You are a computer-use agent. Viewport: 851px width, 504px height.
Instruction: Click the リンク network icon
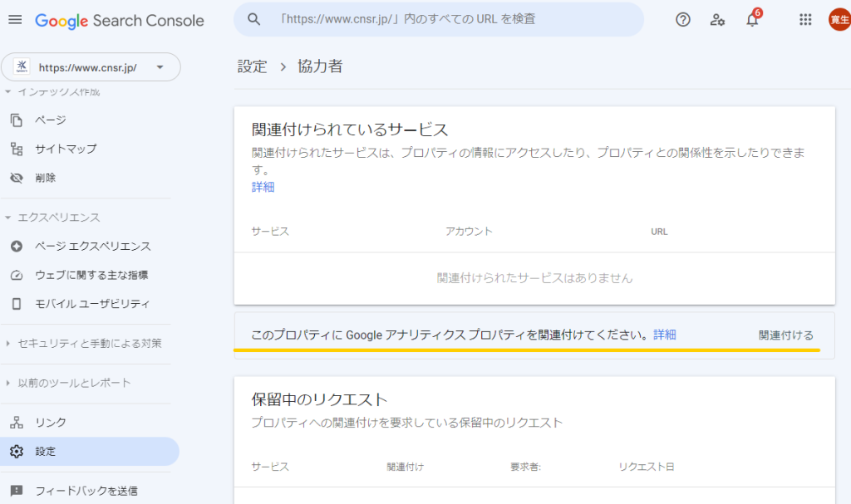(x=17, y=423)
